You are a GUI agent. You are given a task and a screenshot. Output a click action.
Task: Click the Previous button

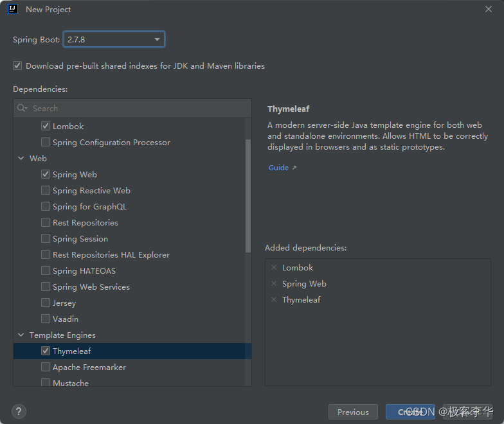coord(353,412)
